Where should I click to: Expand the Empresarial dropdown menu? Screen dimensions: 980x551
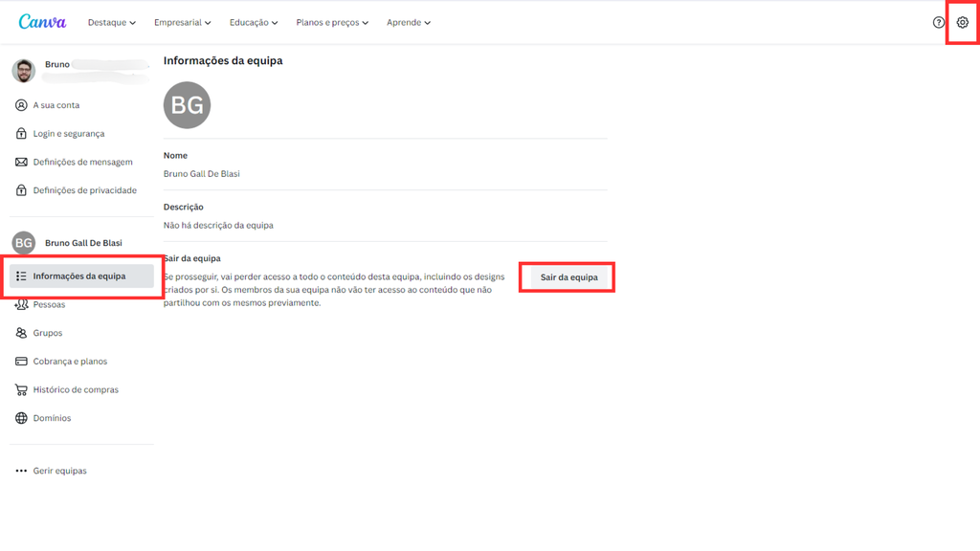tap(182, 23)
